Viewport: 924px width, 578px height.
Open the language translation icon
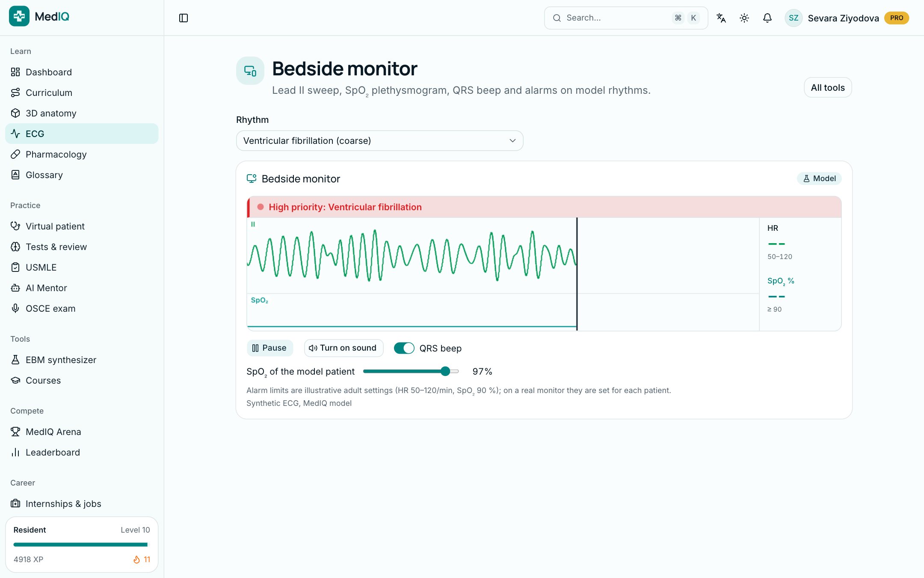[x=721, y=18]
